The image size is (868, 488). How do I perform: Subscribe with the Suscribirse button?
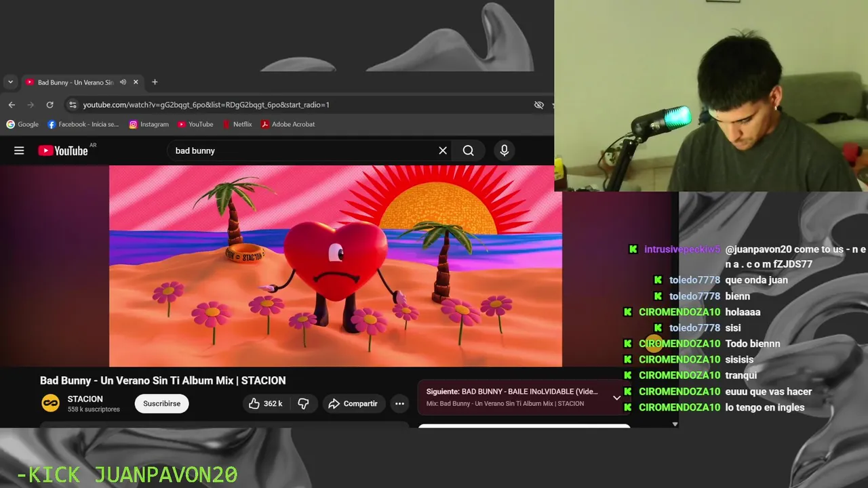(161, 403)
